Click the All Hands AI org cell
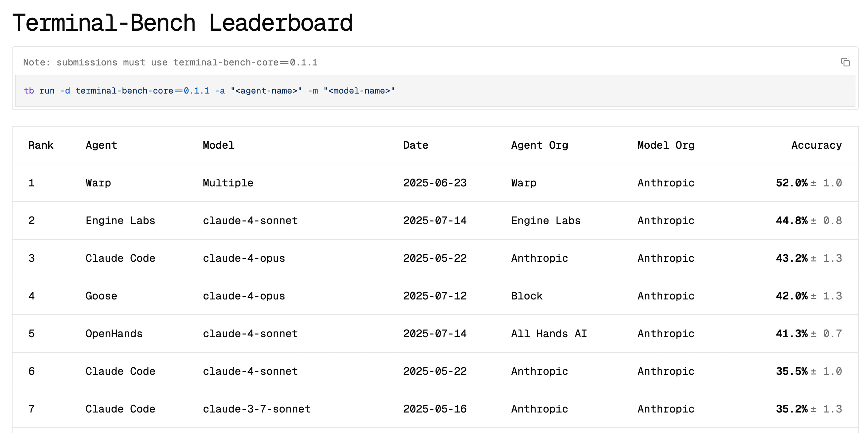 pos(549,334)
